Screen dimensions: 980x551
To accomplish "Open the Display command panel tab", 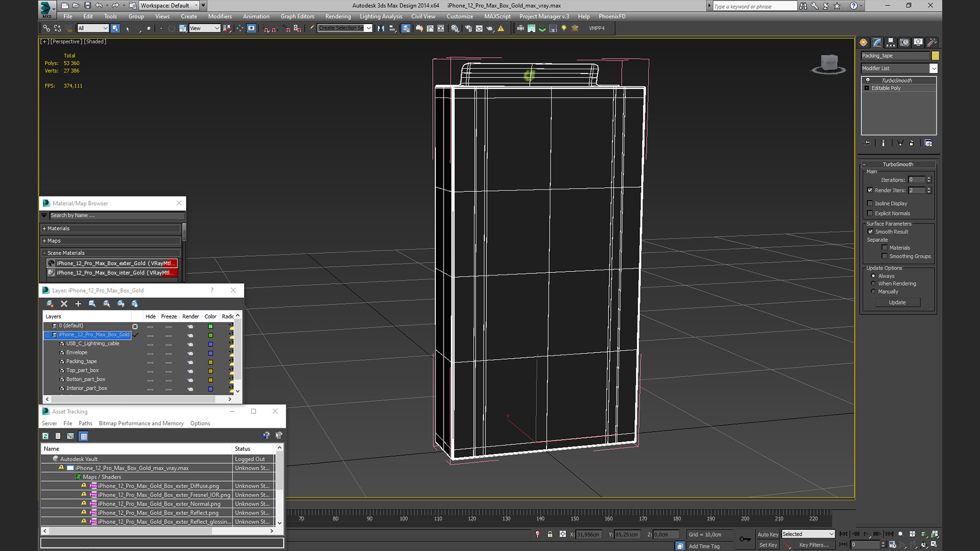I will coord(918,42).
